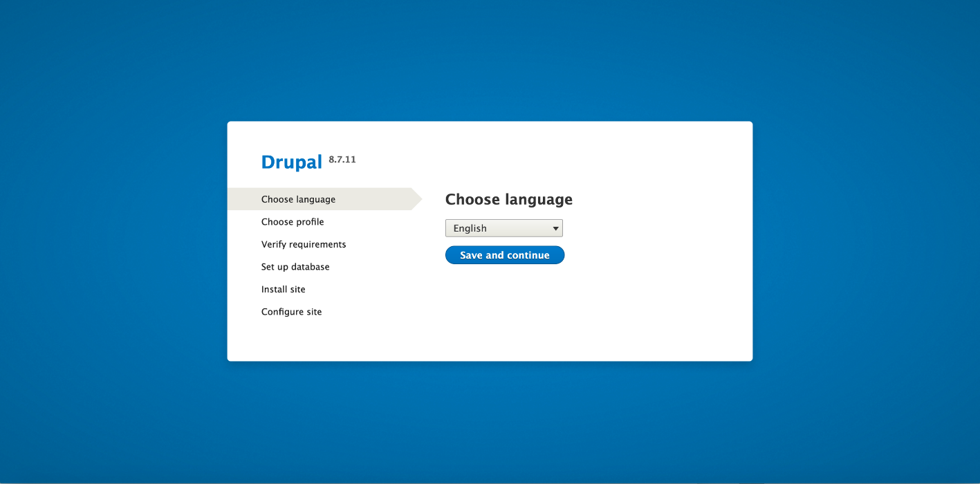
Task: Click the version number 8.7.11
Action: [x=342, y=159]
